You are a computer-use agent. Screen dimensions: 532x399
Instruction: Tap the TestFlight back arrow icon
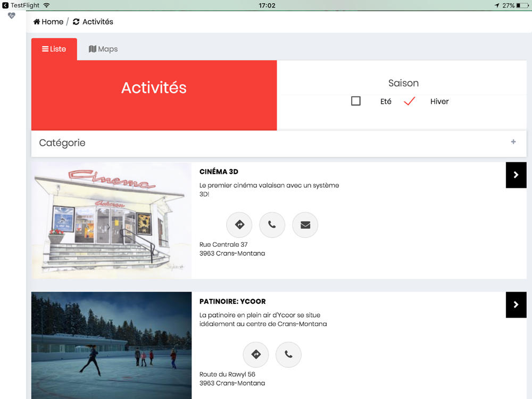(x=5, y=5)
